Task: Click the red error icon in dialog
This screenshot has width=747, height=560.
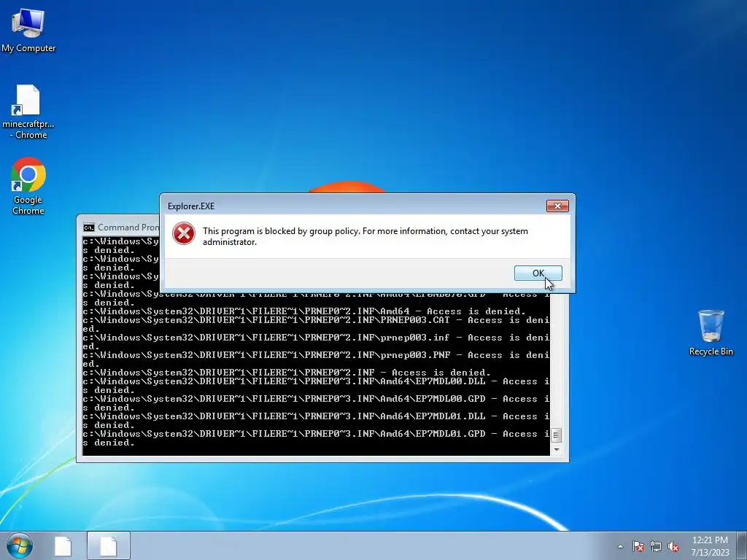Action: 183,234
